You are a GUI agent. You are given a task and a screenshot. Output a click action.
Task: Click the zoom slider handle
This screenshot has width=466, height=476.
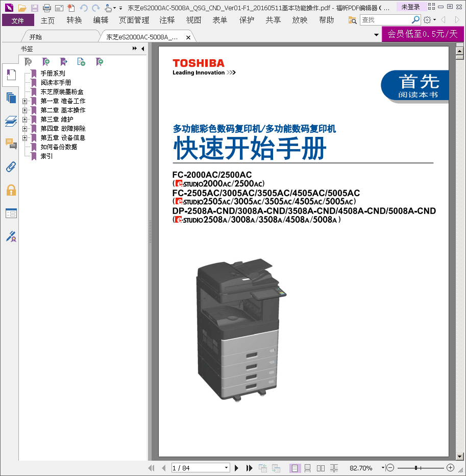pyautogui.click(x=416, y=468)
